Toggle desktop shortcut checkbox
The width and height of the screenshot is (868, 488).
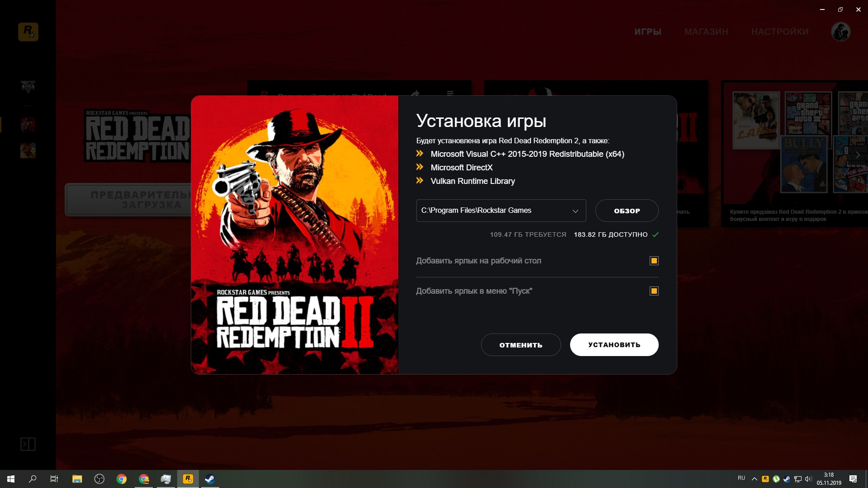click(654, 261)
